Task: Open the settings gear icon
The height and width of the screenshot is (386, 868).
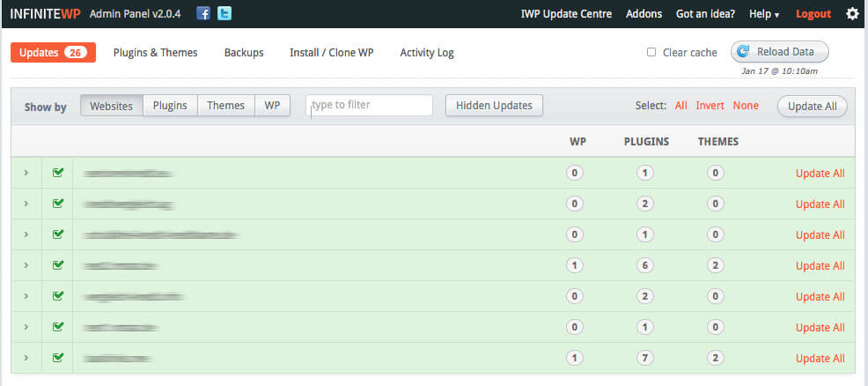Action: tap(852, 14)
